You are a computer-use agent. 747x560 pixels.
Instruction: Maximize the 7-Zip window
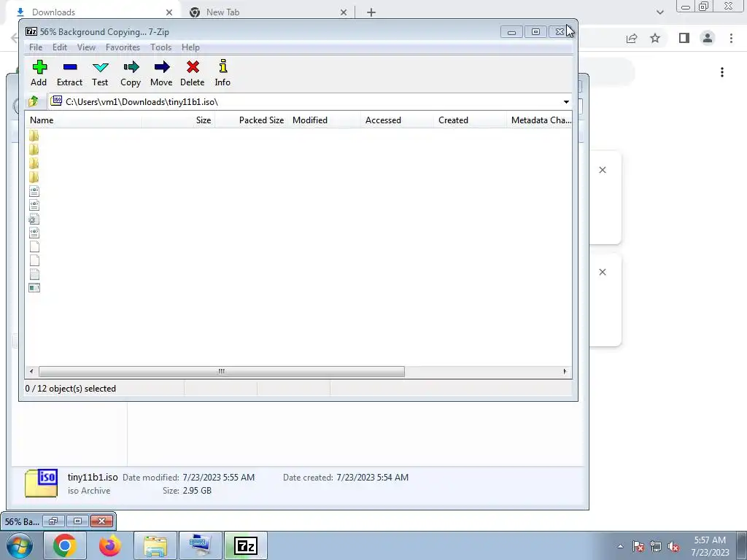click(535, 32)
